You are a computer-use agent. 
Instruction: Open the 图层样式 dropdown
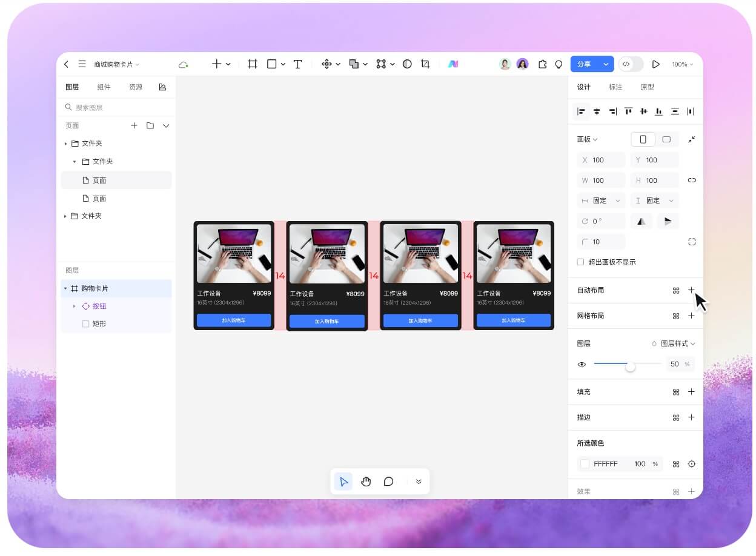tap(674, 343)
